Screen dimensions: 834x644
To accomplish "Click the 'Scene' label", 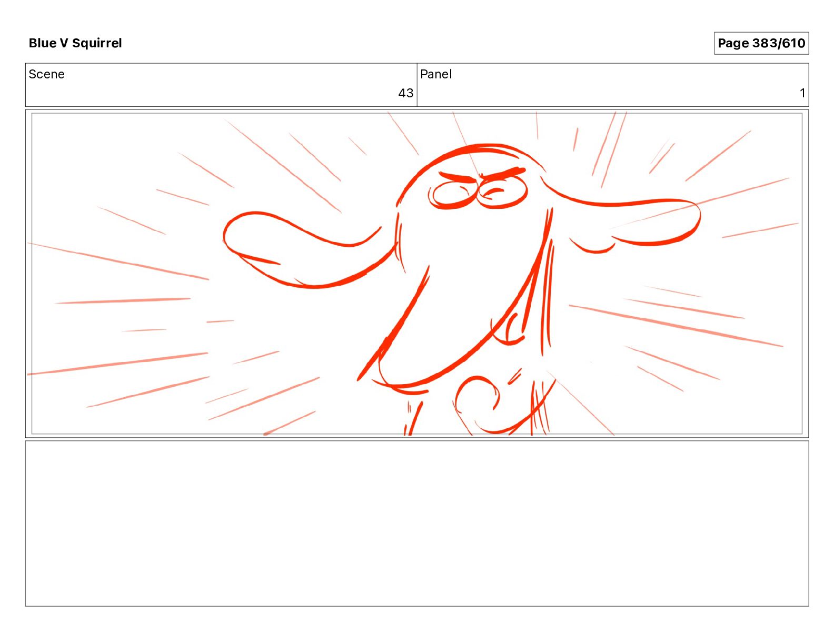I will click(47, 74).
